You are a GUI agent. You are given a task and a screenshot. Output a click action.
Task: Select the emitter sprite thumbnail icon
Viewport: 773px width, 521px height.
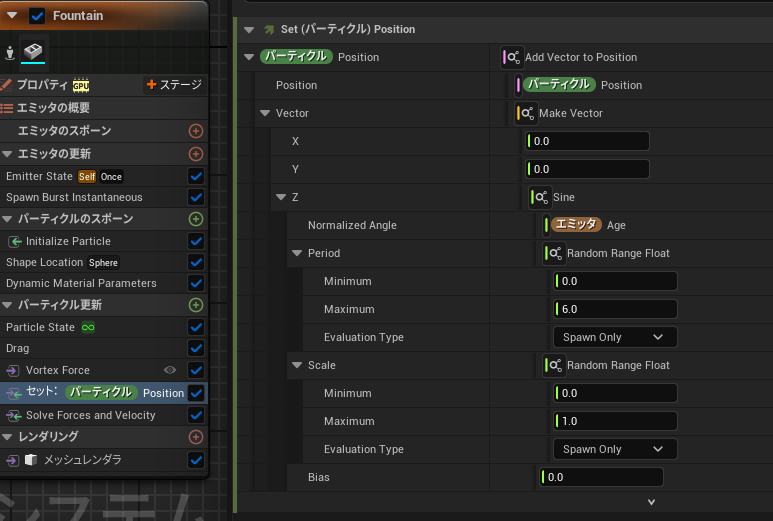click(x=33, y=51)
